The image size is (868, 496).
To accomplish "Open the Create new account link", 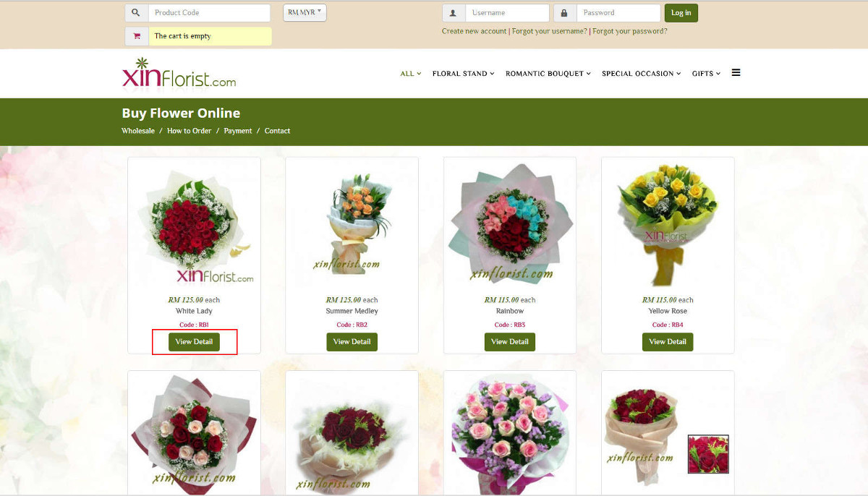I will (474, 31).
